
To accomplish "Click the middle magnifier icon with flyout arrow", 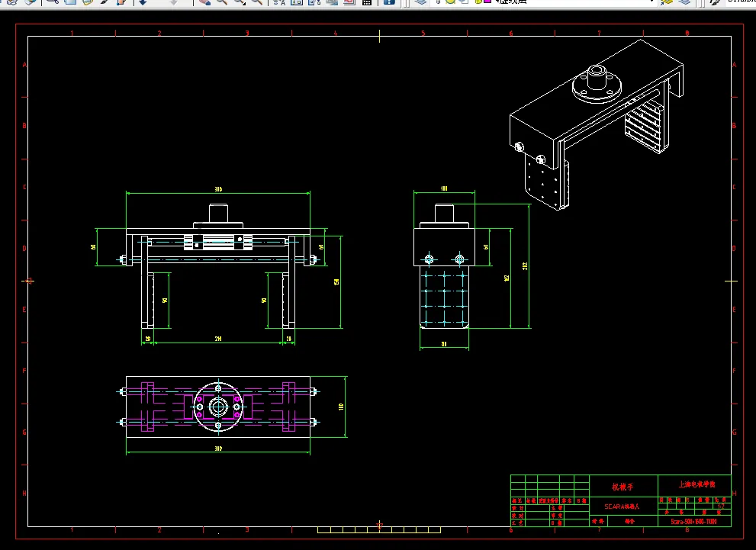I will (240, 2).
